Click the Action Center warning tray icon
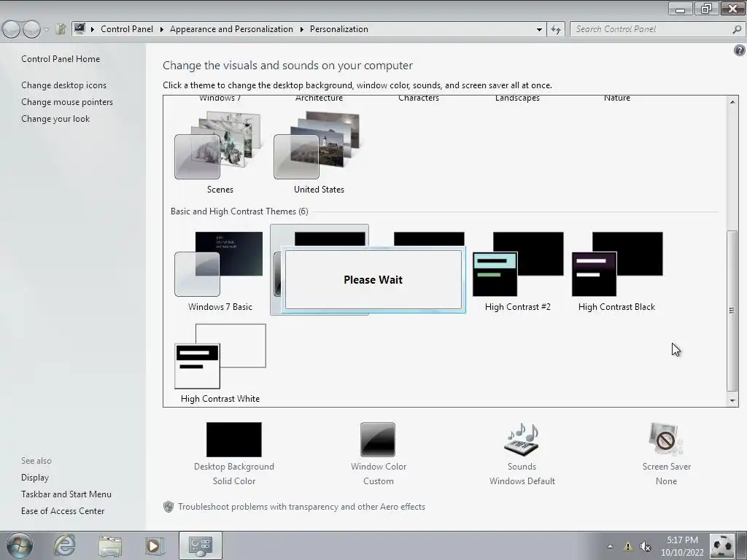The height and width of the screenshot is (560, 747). (627, 546)
